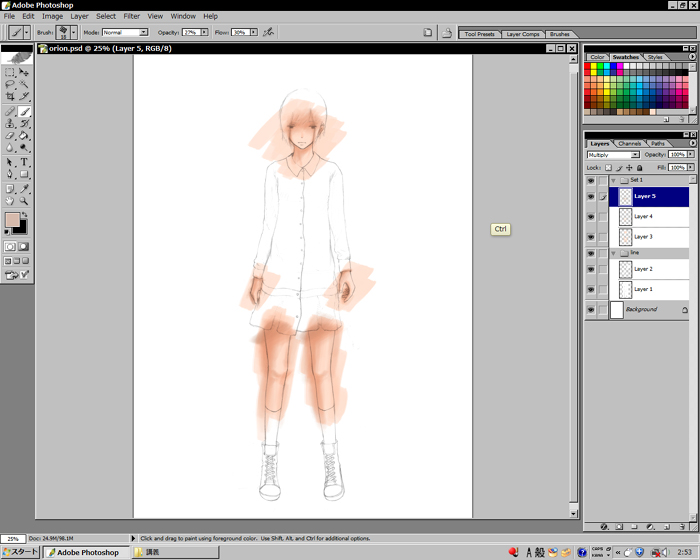Activate the Zoom magnifier tool
This screenshot has height=560, width=700.
(24, 200)
